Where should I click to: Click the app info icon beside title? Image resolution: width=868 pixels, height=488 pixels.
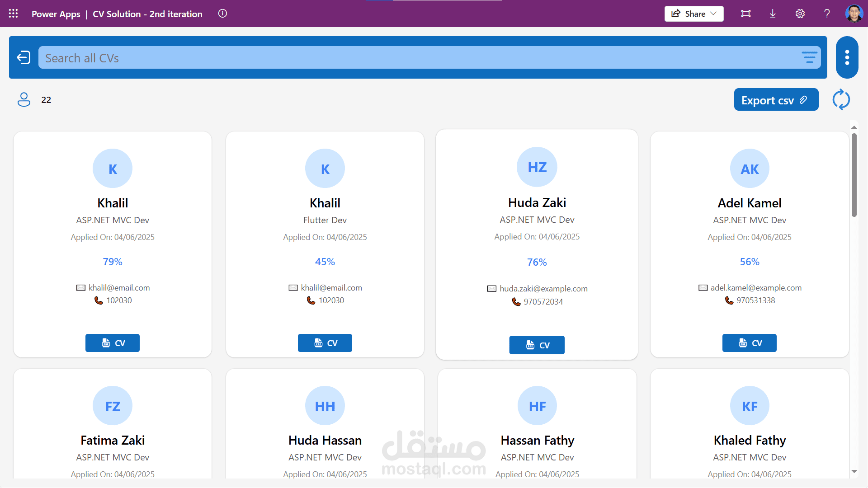[222, 14]
